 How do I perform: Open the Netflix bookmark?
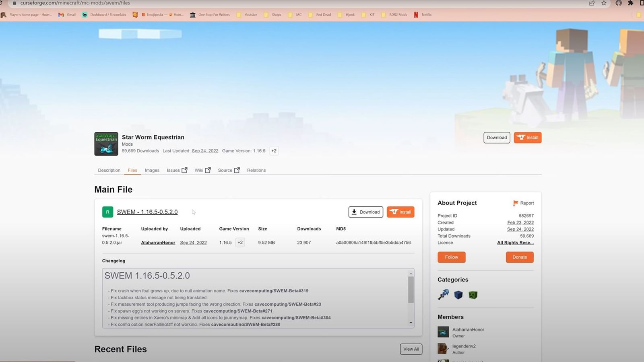point(422,14)
